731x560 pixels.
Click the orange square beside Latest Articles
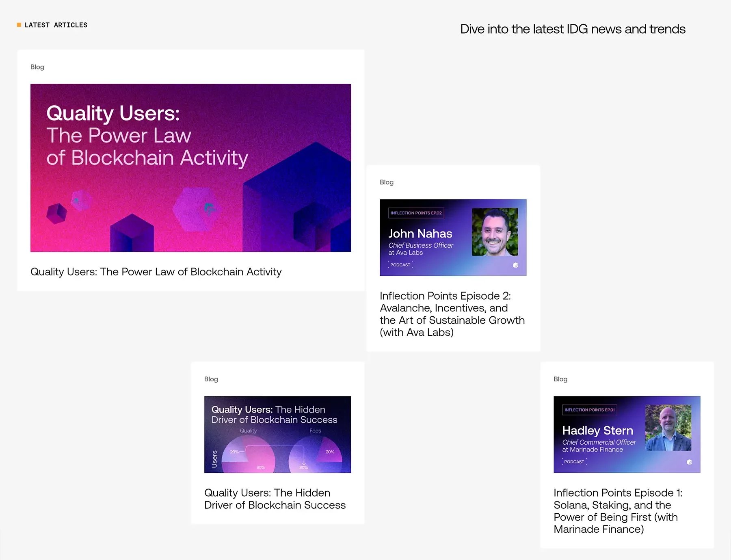pyautogui.click(x=19, y=25)
